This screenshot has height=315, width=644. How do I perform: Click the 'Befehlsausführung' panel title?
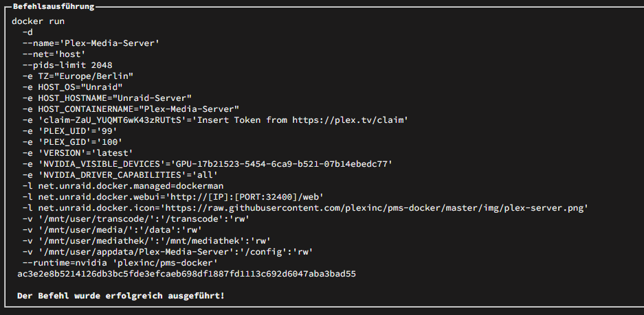pyautogui.click(x=54, y=7)
